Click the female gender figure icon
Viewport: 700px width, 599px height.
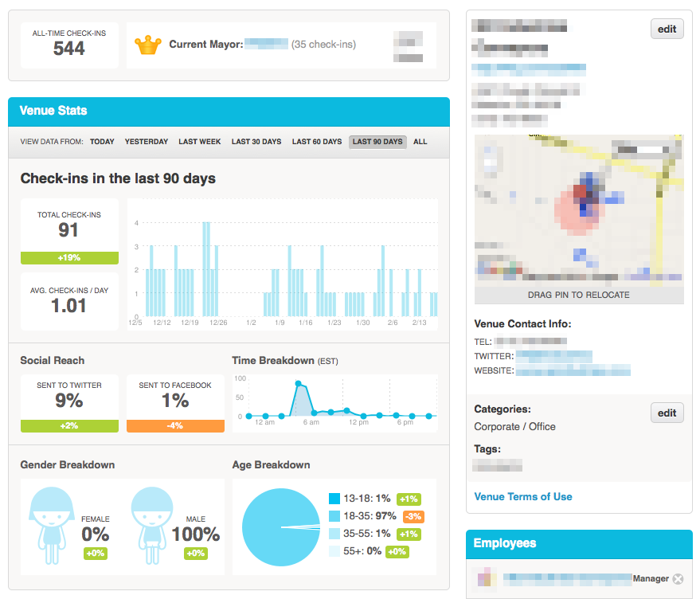51,525
